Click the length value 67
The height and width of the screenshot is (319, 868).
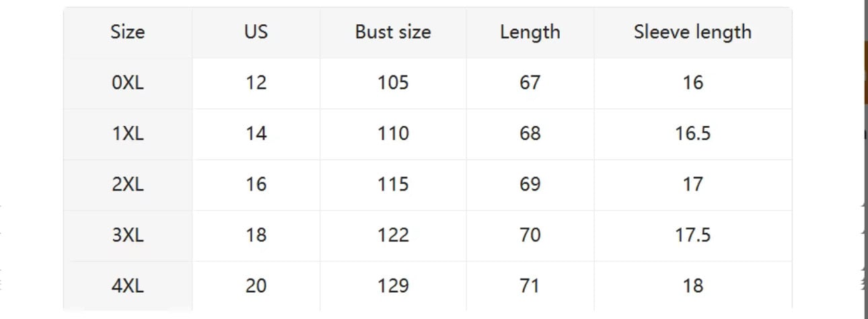click(x=530, y=83)
